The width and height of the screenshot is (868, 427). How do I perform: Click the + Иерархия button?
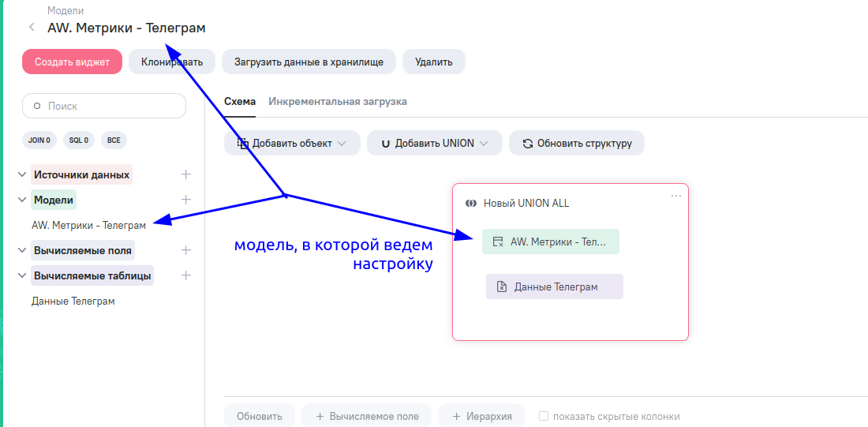coord(481,416)
